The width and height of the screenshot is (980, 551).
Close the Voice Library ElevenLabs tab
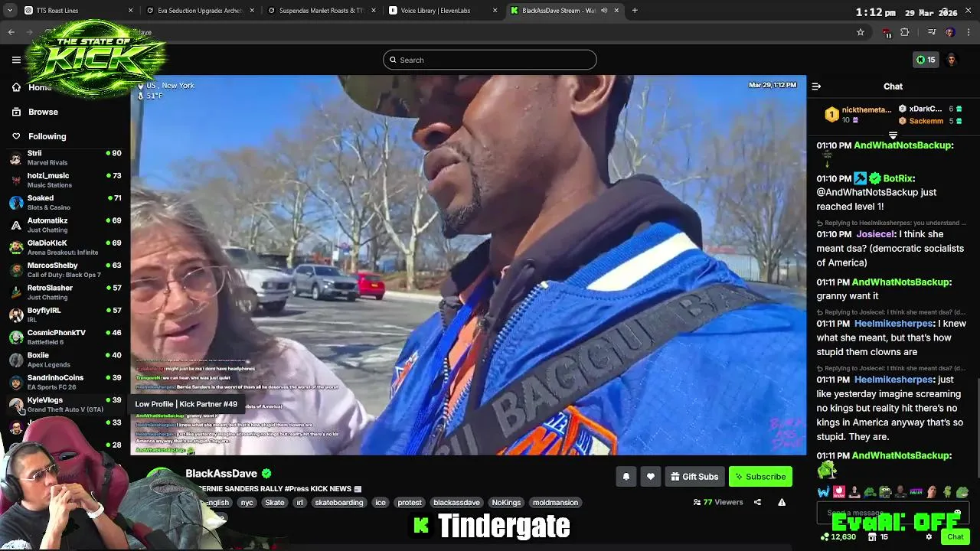[495, 11]
